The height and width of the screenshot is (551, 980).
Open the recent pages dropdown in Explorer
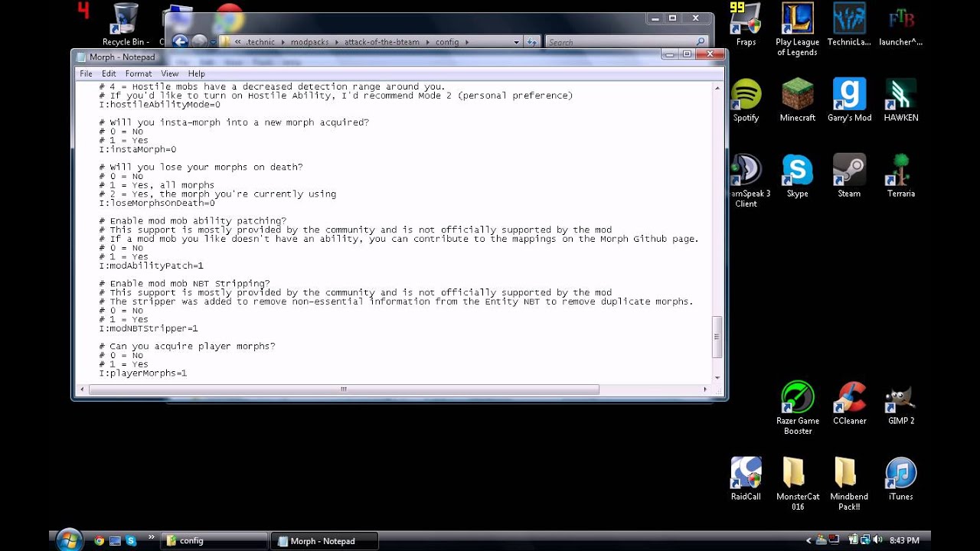[213, 42]
